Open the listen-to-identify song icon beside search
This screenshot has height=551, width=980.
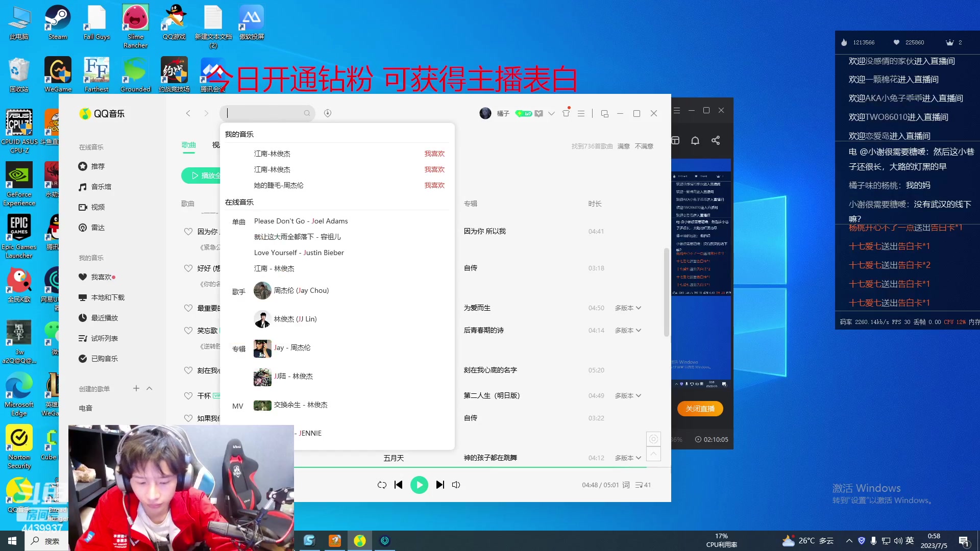click(328, 113)
